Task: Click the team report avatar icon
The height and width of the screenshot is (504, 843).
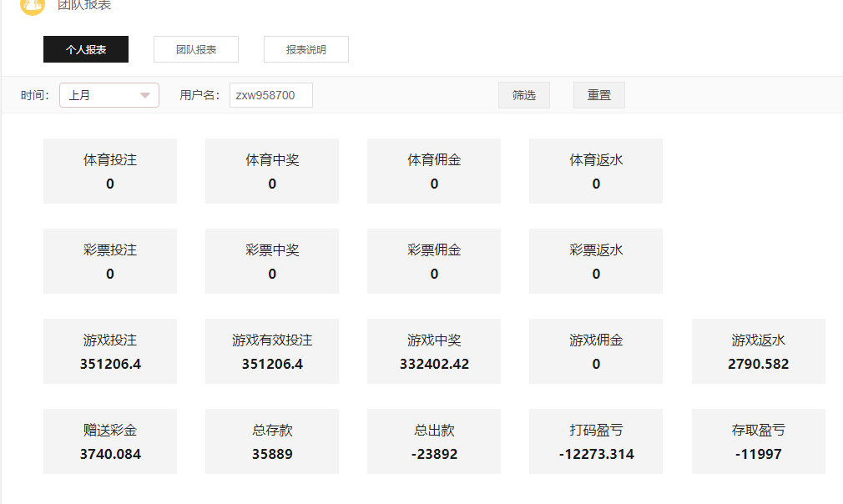Action: [x=32, y=5]
